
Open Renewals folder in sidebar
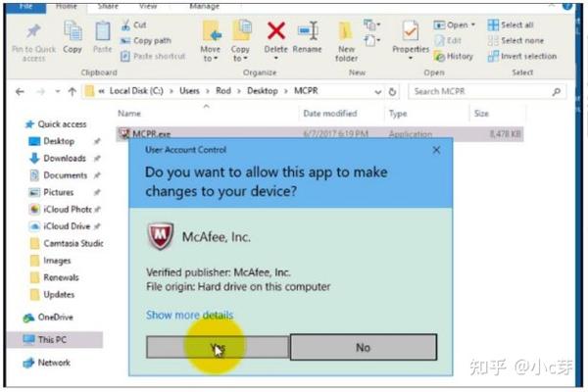click(54, 277)
